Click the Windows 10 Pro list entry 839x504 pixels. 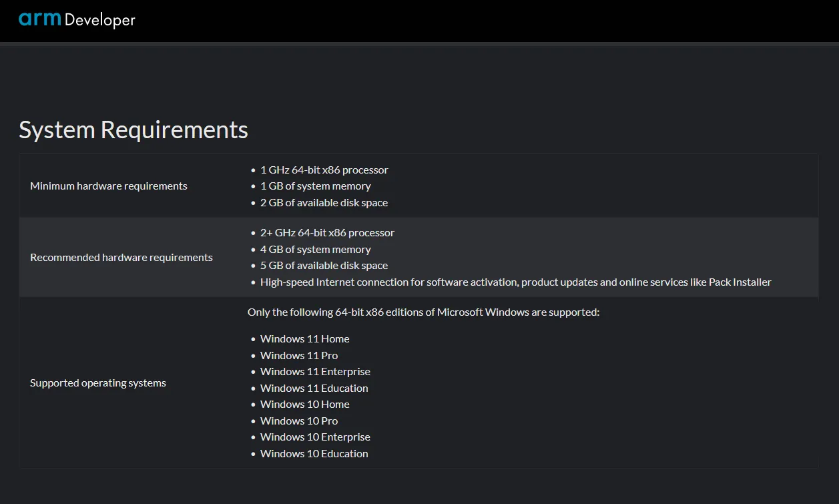[x=299, y=421]
